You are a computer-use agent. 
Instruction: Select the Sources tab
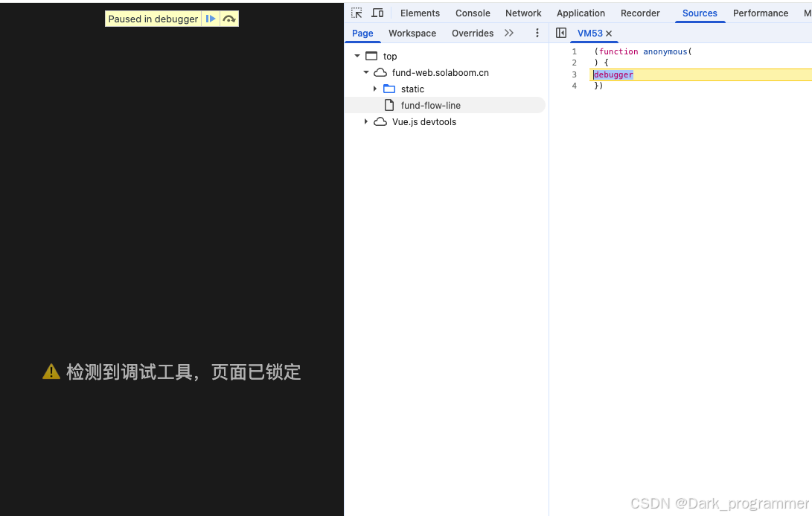[700, 13]
